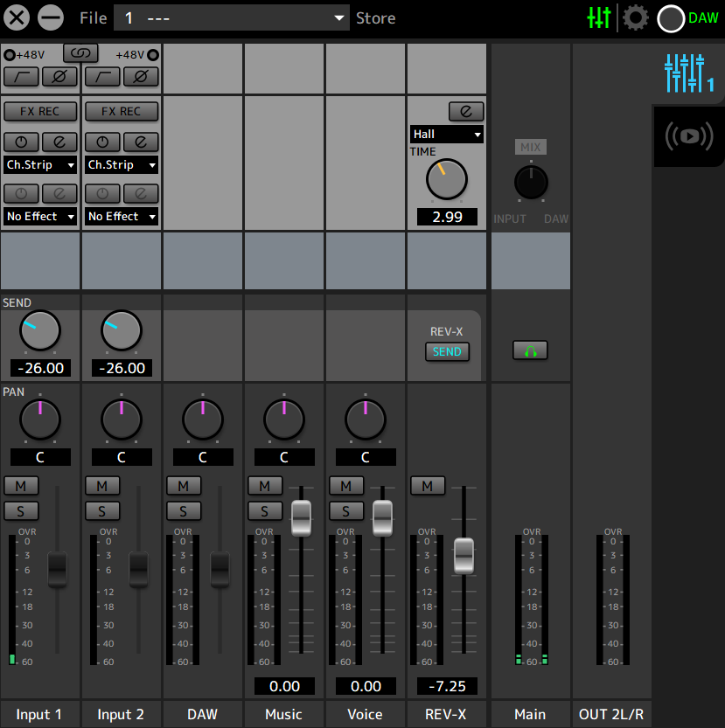Click the reverb time value 2.99
The image size is (725, 728).
point(447,217)
